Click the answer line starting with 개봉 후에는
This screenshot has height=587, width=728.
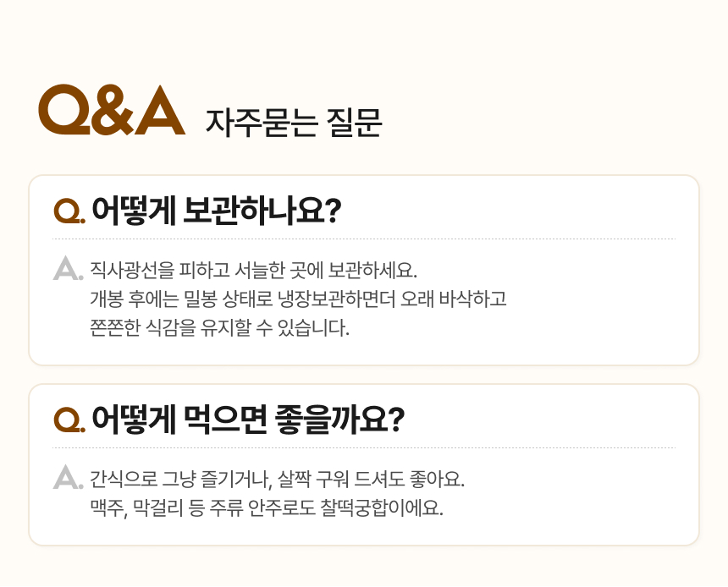298,299
